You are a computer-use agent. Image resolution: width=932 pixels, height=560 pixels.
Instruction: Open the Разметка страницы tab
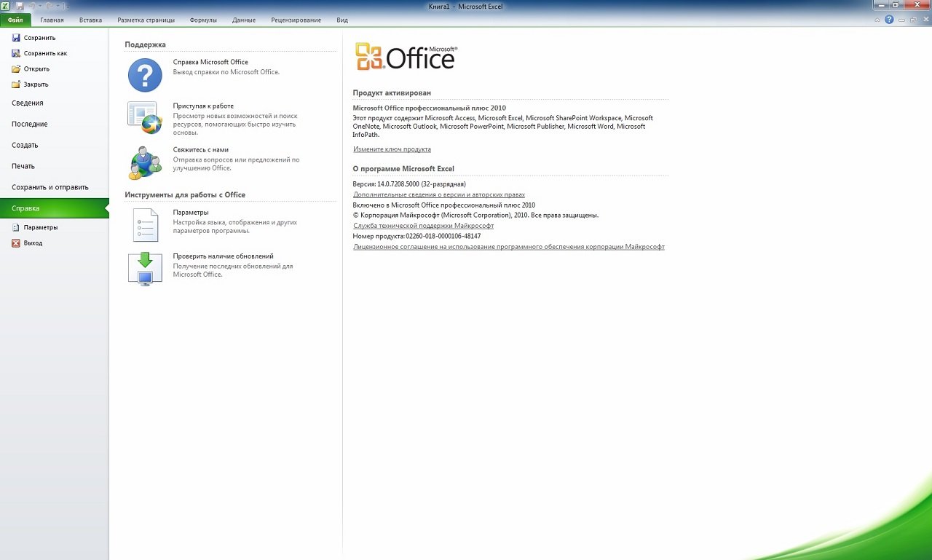pyautogui.click(x=146, y=20)
